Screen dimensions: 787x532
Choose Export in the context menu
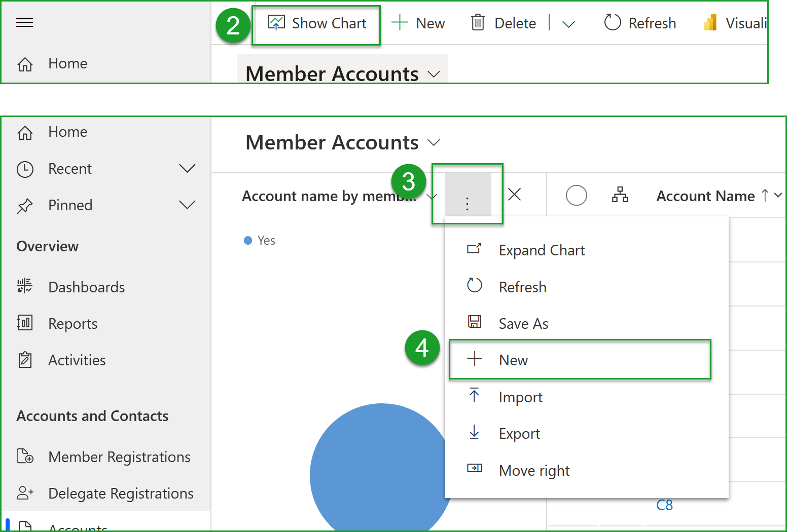click(519, 433)
